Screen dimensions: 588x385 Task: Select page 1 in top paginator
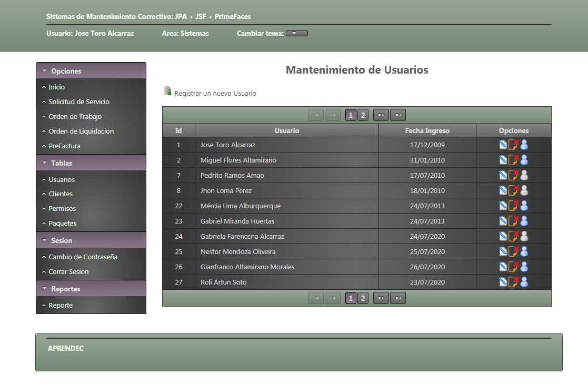click(351, 115)
